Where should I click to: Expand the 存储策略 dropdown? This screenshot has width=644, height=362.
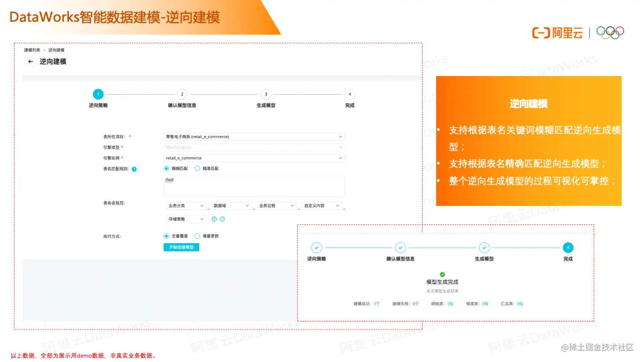pos(186,219)
